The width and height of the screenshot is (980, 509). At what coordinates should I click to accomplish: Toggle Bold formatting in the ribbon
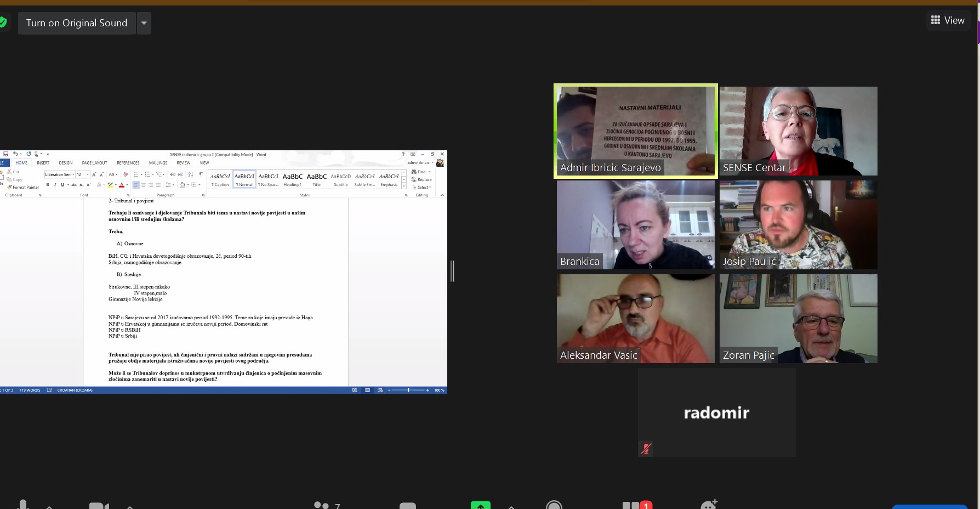point(48,185)
